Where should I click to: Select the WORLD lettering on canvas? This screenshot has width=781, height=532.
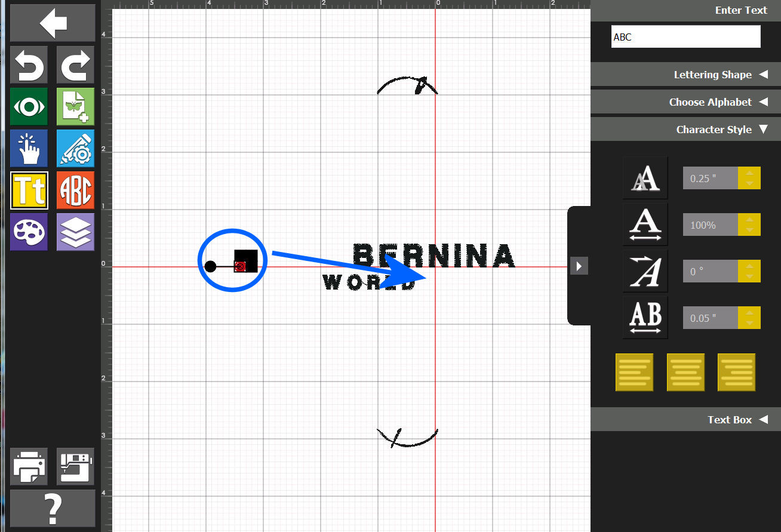[369, 282]
